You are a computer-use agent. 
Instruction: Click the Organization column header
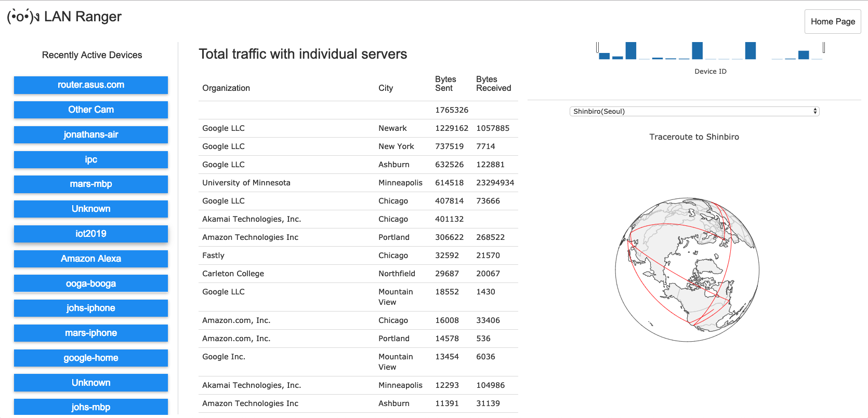coord(226,88)
